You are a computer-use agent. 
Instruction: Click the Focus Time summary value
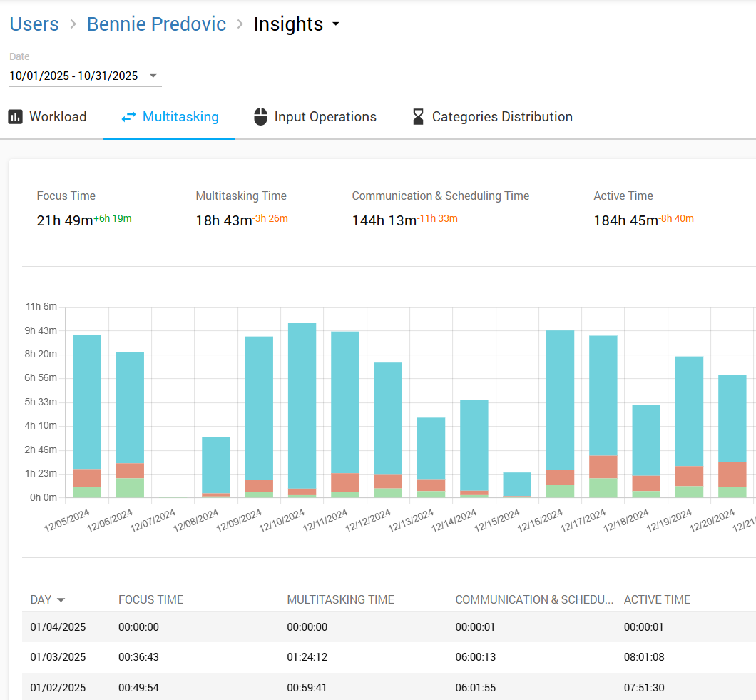(64, 221)
